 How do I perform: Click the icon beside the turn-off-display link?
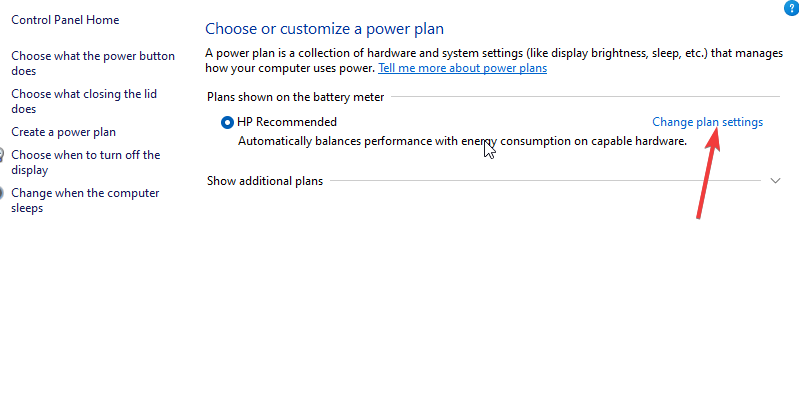[x=3, y=156]
